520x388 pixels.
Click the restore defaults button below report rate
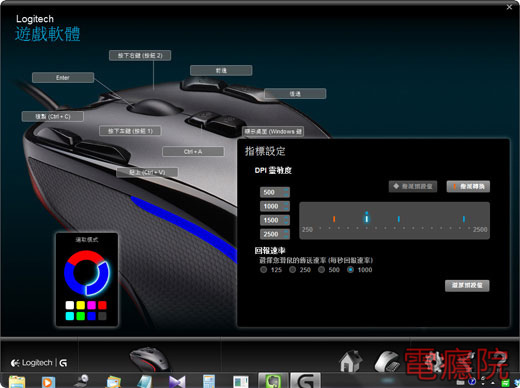(x=467, y=285)
